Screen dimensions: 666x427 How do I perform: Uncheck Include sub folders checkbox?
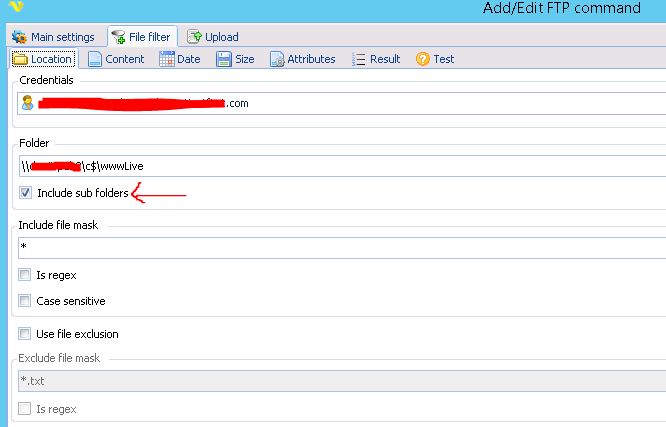coord(25,193)
